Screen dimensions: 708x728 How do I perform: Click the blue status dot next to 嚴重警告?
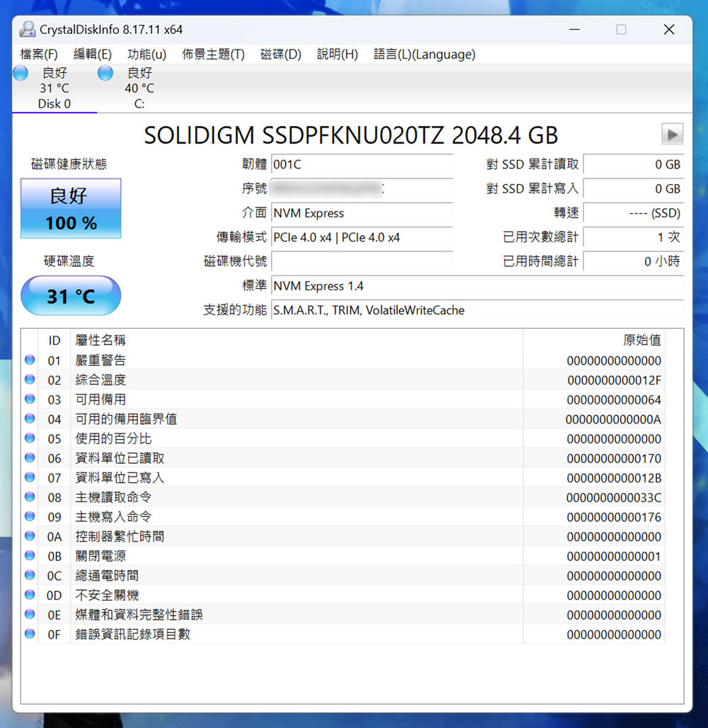point(28,360)
